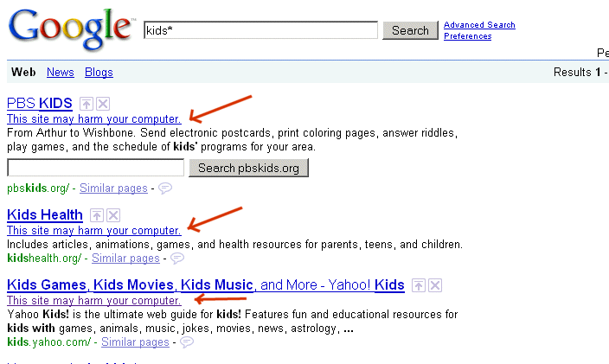This screenshot has height=364, width=609.
Task: Remove the Kids Health result
Action: point(113,215)
